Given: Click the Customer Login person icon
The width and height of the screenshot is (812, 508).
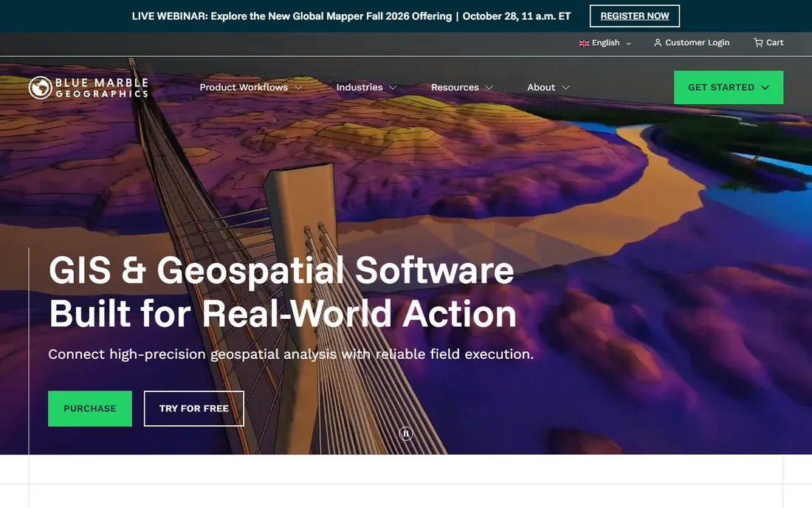Looking at the screenshot, I should pyautogui.click(x=658, y=43).
